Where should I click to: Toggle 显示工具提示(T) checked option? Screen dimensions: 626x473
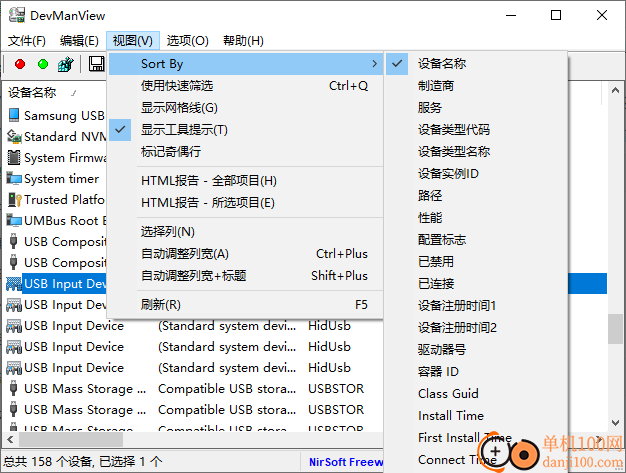[246, 130]
